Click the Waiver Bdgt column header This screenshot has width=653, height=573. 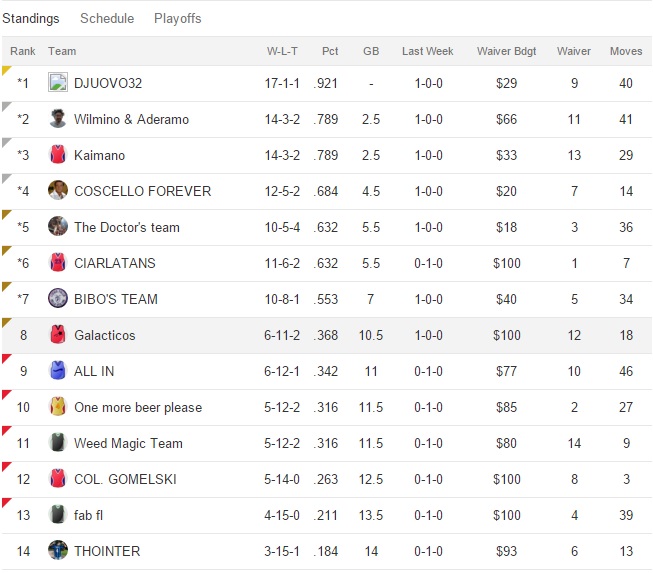[x=507, y=51]
